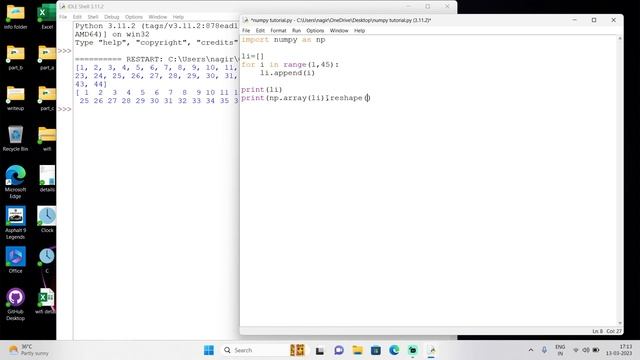
Task: Open Task View on the taskbar
Action: (320, 350)
